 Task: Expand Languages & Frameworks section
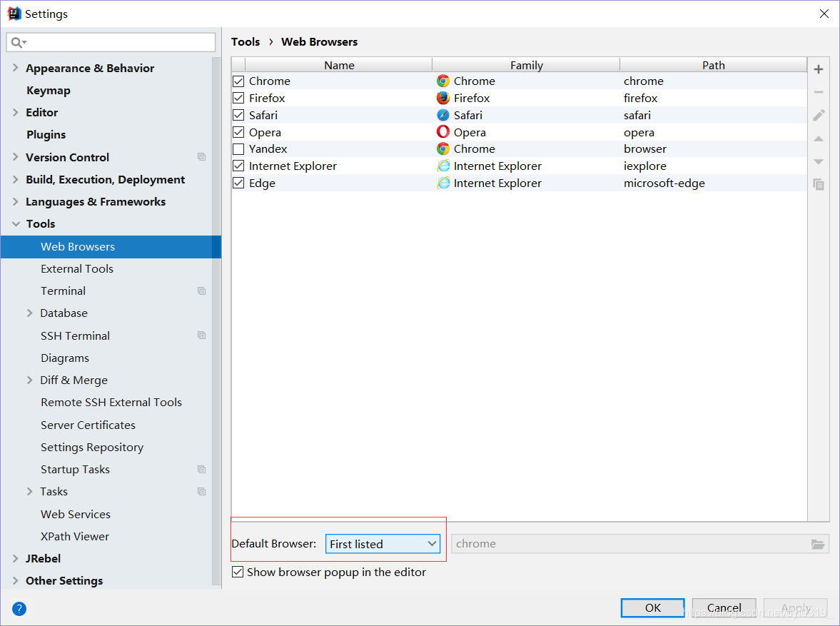tap(16, 201)
